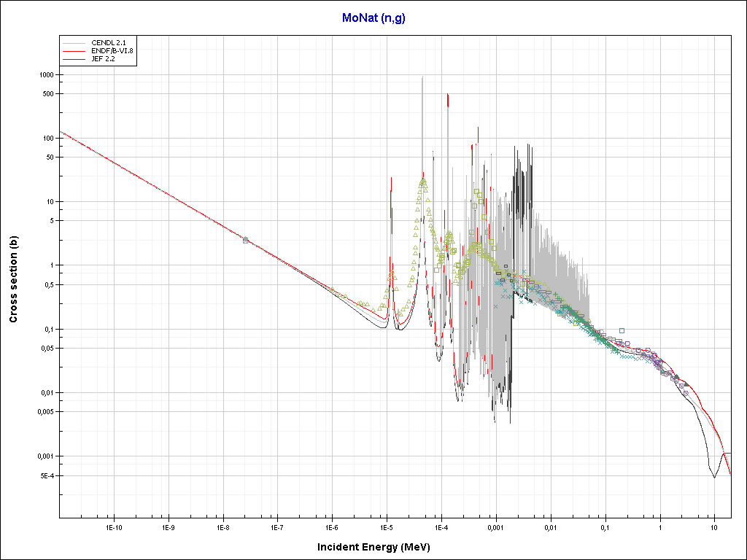Click the 1E-8 tick label on x-axis

(x=222, y=526)
